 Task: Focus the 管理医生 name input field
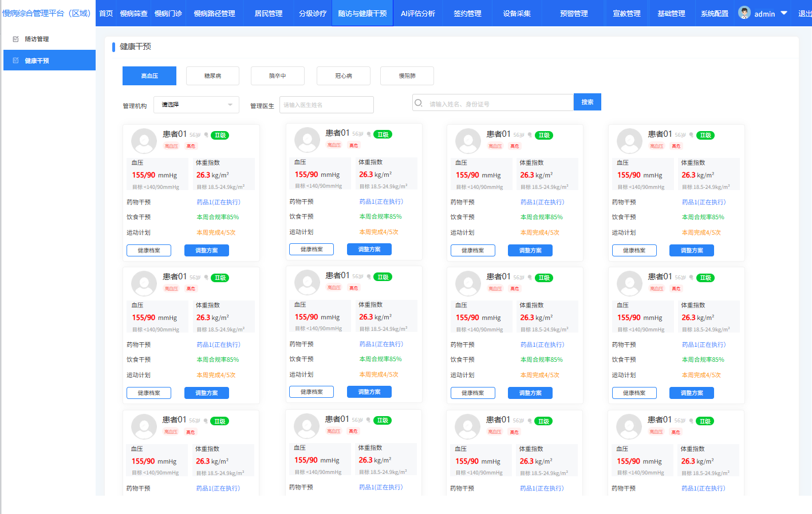coord(326,105)
